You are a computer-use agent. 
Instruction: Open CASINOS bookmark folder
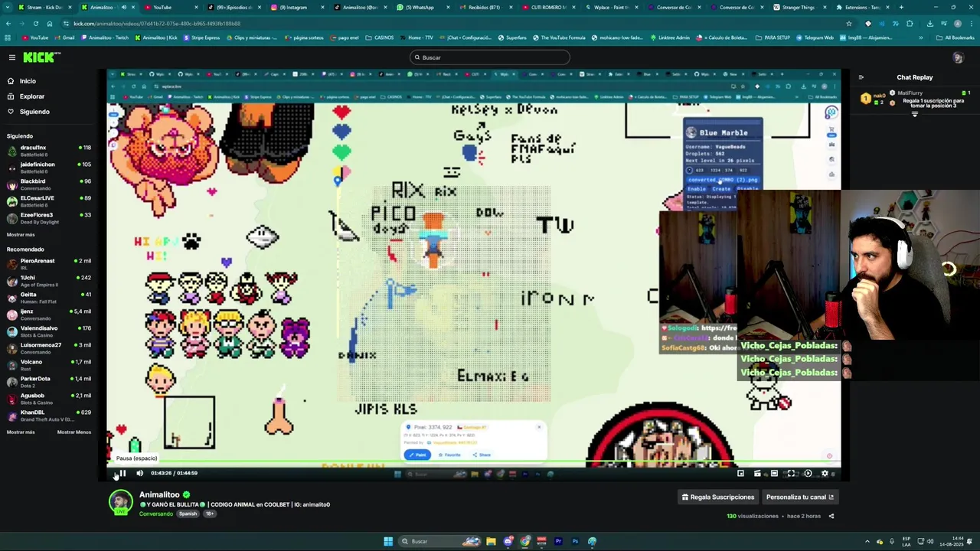tap(380, 37)
